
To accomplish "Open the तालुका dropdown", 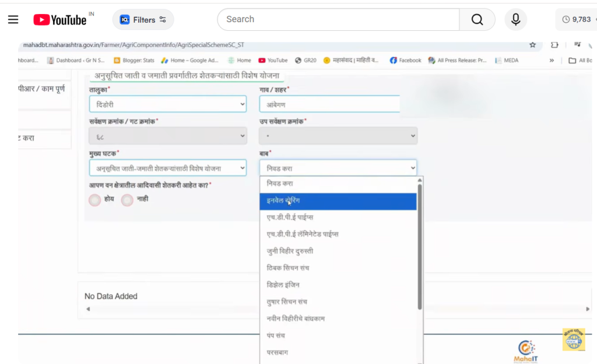I will pyautogui.click(x=168, y=104).
